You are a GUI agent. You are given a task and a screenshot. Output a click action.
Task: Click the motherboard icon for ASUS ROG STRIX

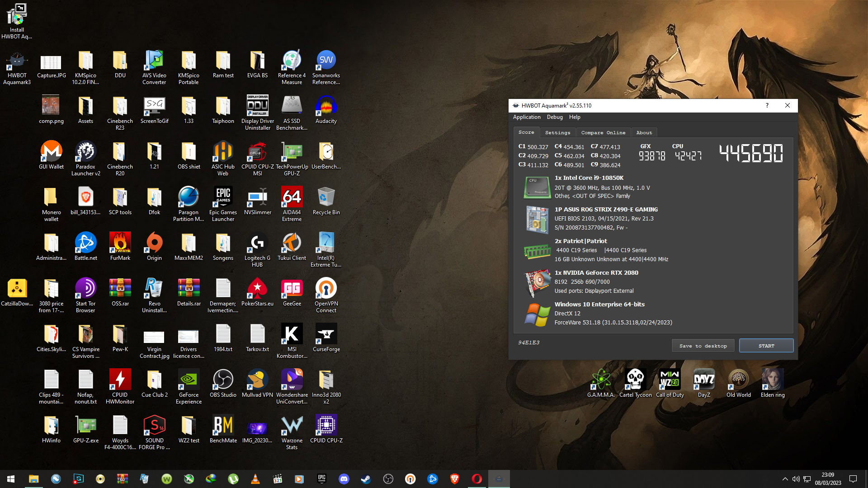coord(537,219)
